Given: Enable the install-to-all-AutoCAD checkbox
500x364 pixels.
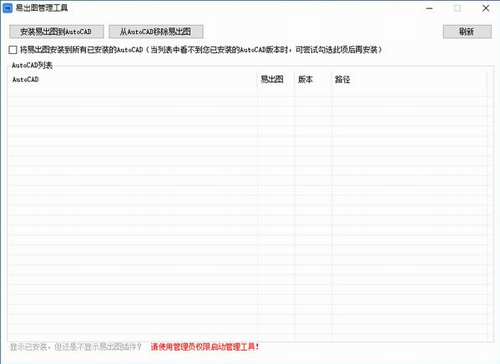Looking at the screenshot, I should point(13,50).
